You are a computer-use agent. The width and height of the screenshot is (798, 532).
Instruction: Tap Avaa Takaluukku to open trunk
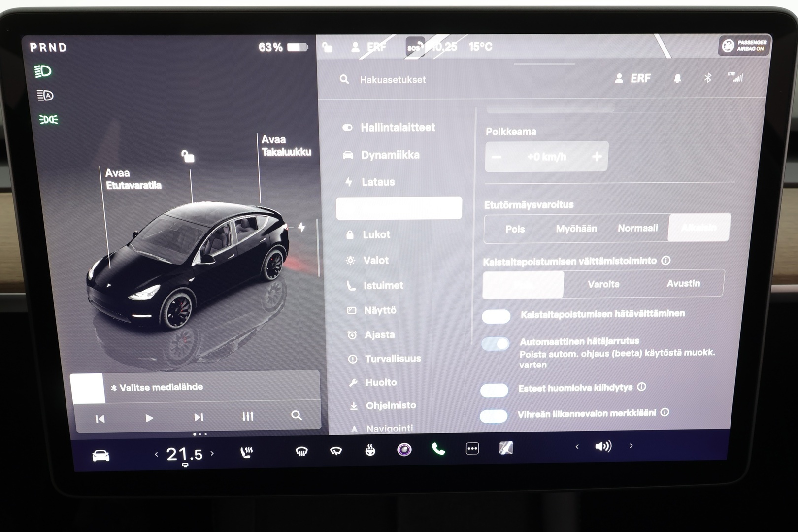click(x=286, y=145)
